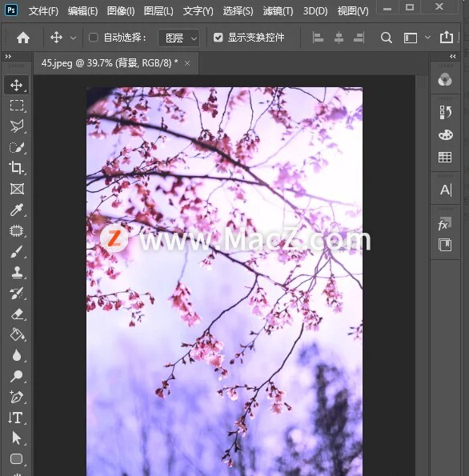Open the 选择(S) menu
This screenshot has height=476, width=469.
pos(238,11)
